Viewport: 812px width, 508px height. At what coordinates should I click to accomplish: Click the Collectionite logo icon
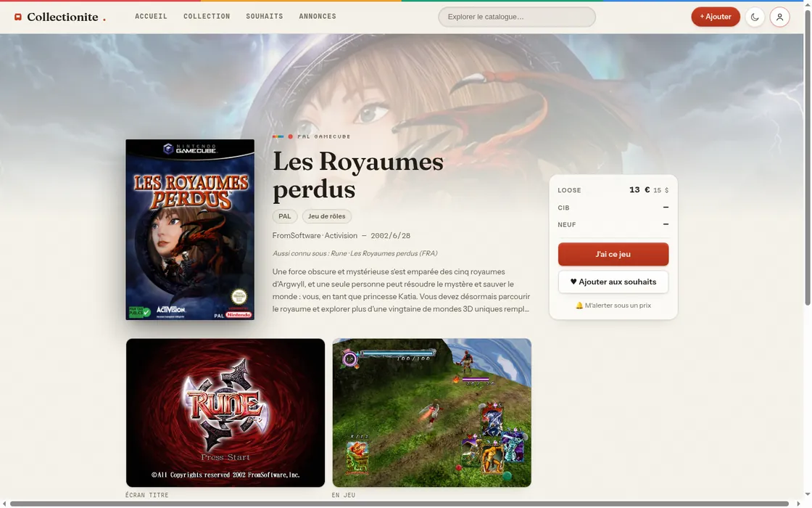tap(18, 17)
